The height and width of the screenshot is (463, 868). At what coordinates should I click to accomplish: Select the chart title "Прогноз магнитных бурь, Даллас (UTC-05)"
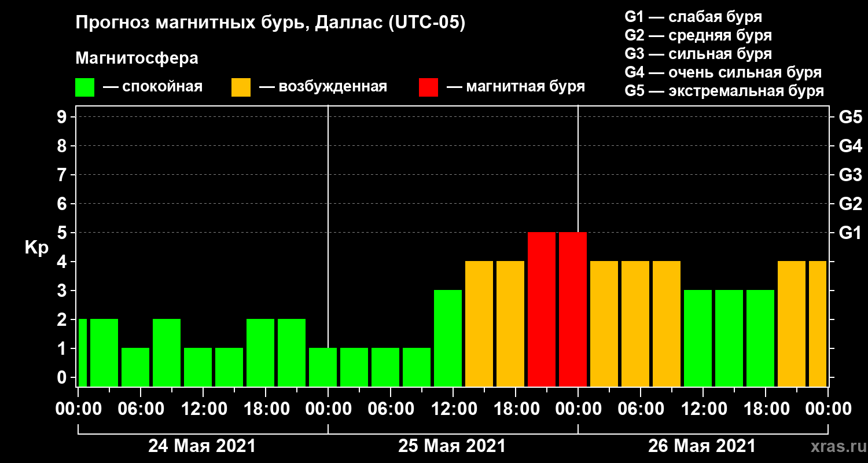tap(270, 24)
